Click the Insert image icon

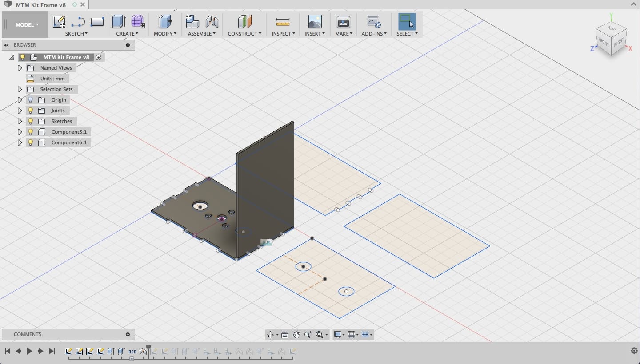click(x=315, y=22)
